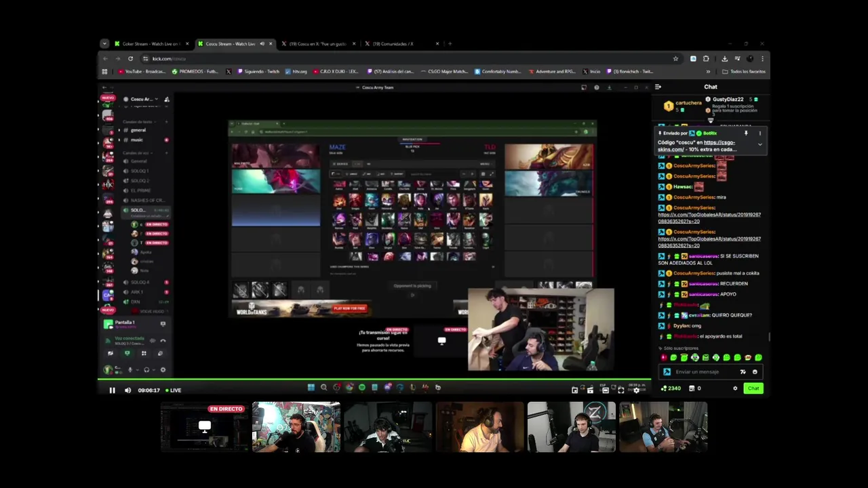
Task: Open taskbar search magnifier in the stream
Action: pyautogui.click(x=323, y=388)
